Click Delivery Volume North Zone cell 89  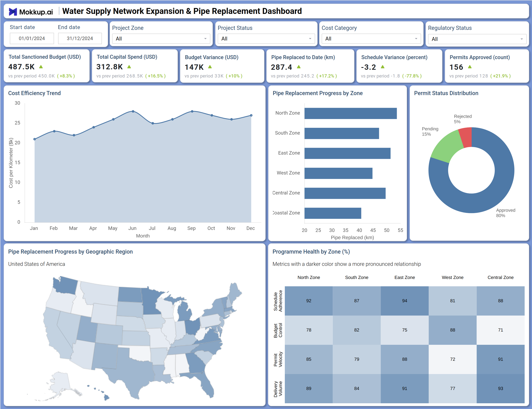click(x=309, y=389)
